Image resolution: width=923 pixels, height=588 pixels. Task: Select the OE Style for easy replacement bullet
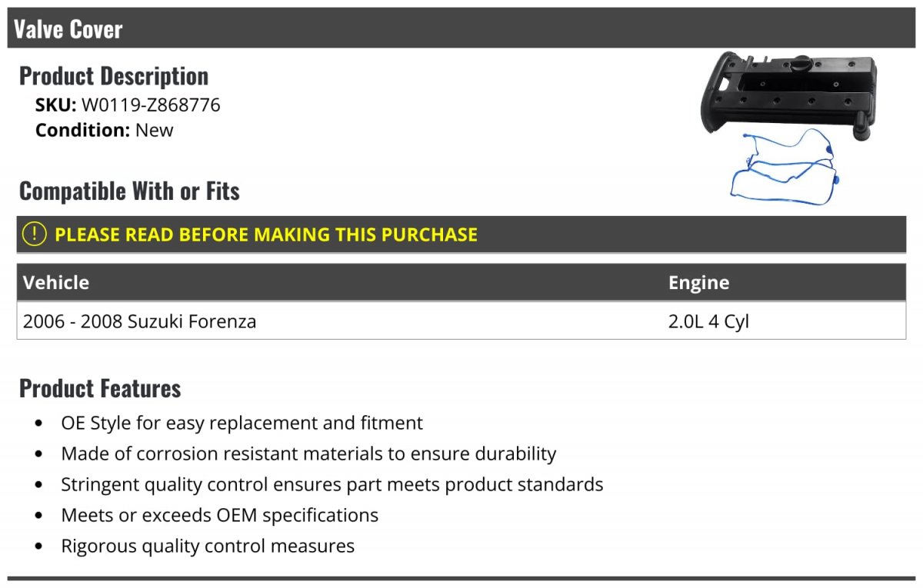(x=242, y=423)
